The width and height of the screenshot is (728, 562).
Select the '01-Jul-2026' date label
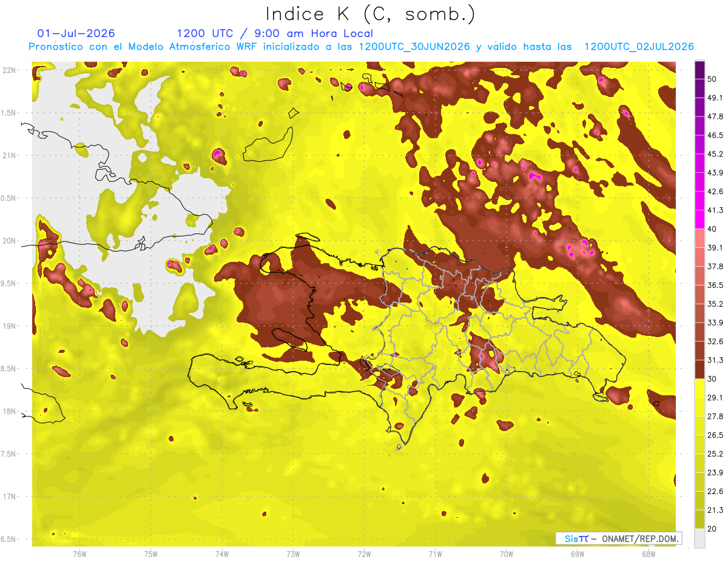point(76,33)
